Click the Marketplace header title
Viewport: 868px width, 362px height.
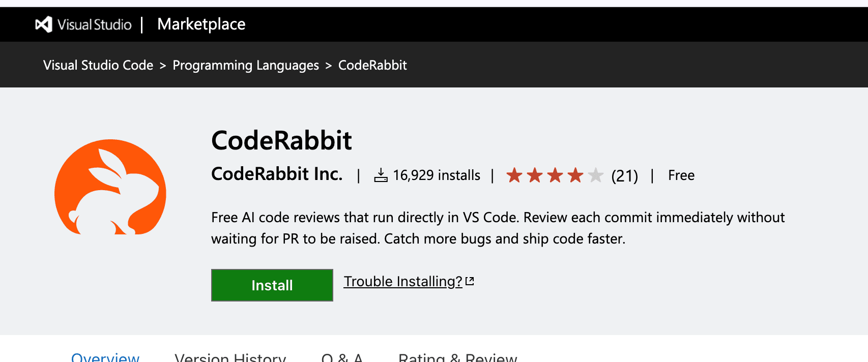click(x=201, y=24)
